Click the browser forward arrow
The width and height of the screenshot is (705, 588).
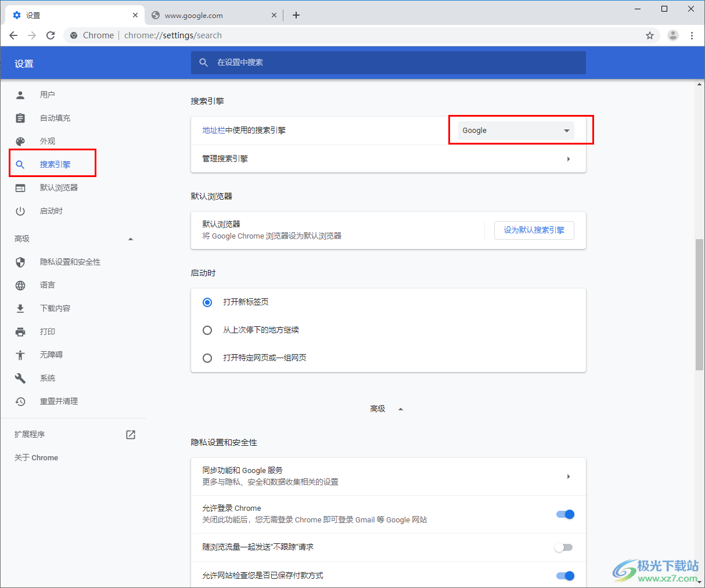(32, 35)
